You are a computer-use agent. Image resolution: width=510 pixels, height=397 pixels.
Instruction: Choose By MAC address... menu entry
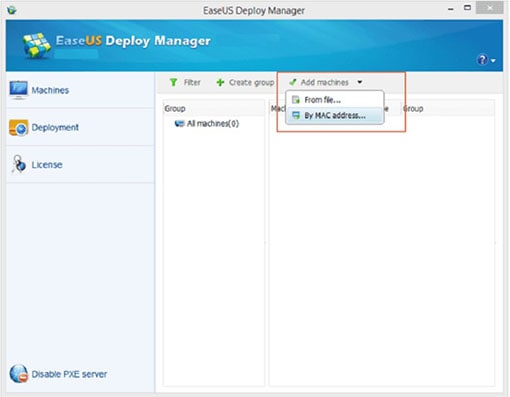[335, 115]
